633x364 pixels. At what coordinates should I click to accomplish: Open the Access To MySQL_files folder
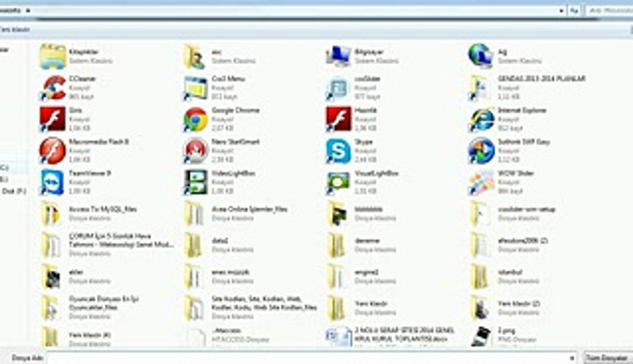[x=51, y=213]
